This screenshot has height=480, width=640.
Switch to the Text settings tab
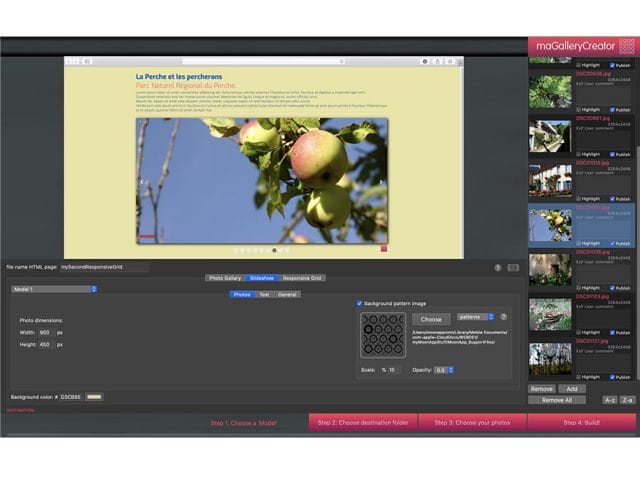pyautogui.click(x=264, y=294)
